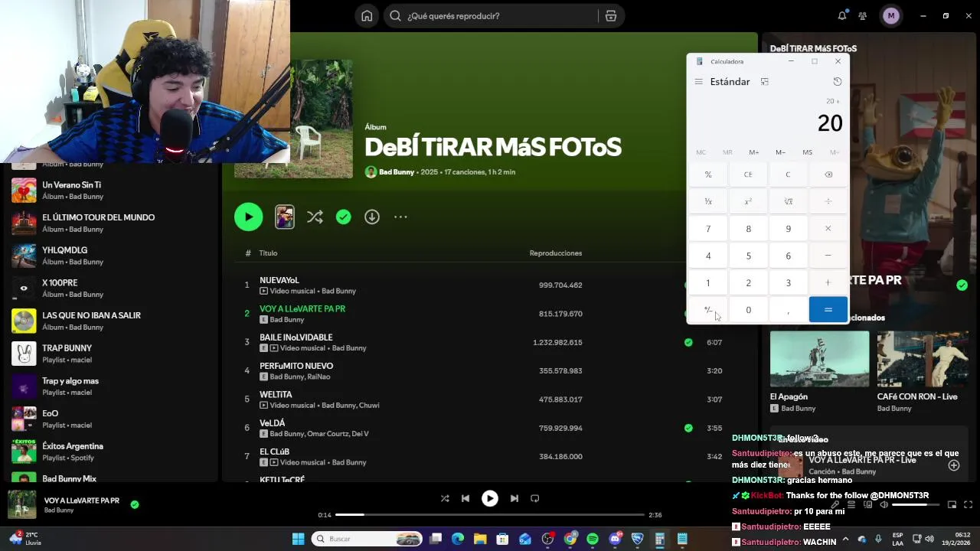980x551 pixels.
Task: Go to previous track in player bar
Action: point(465,498)
